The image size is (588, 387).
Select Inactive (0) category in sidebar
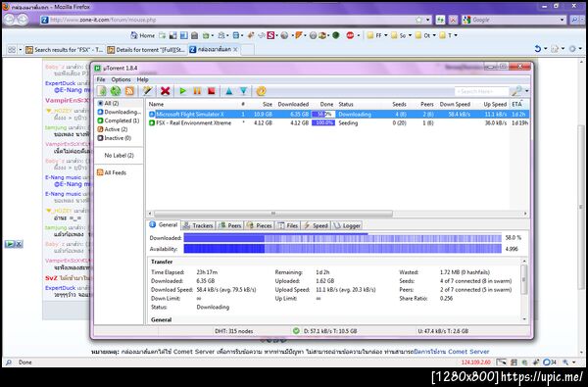coord(115,138)
